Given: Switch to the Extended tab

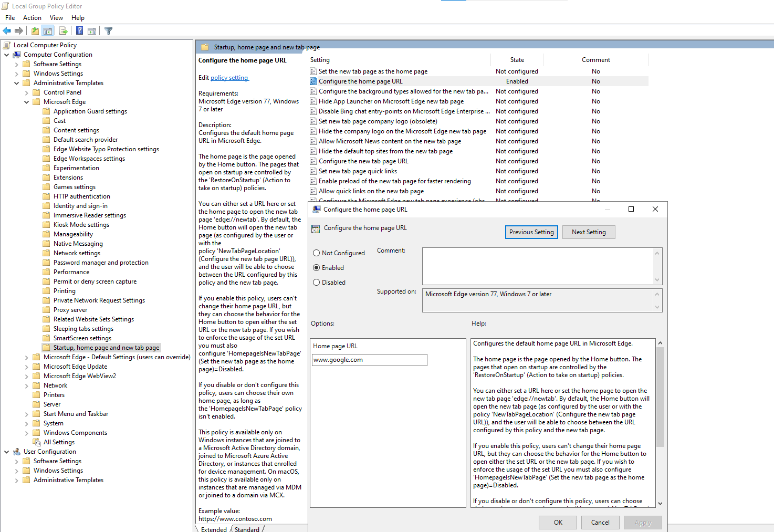Looking at the screenshot, I should [214, 529].
